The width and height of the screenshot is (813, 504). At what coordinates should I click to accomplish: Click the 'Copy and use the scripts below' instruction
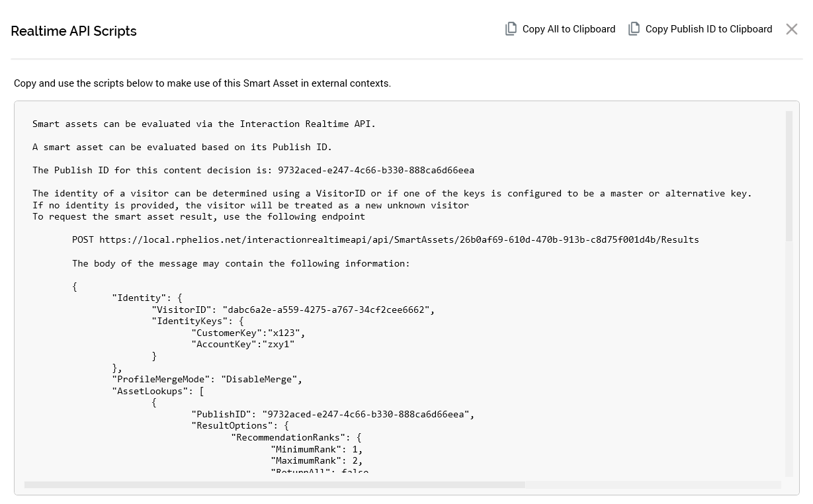pos(202,83)
